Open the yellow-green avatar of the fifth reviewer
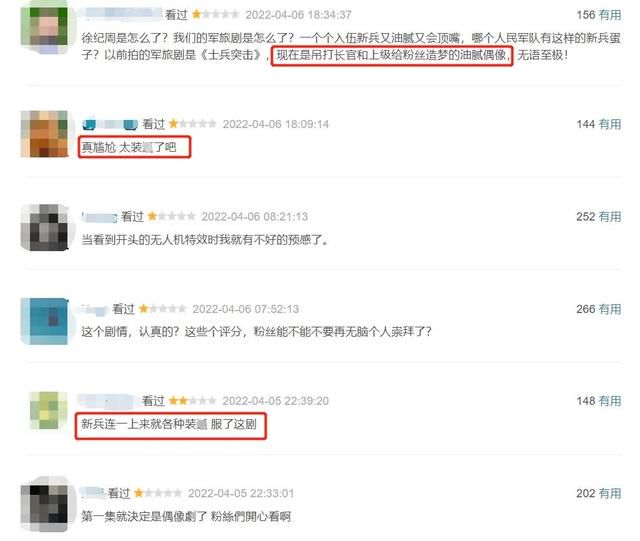 [x=49, y=410]
